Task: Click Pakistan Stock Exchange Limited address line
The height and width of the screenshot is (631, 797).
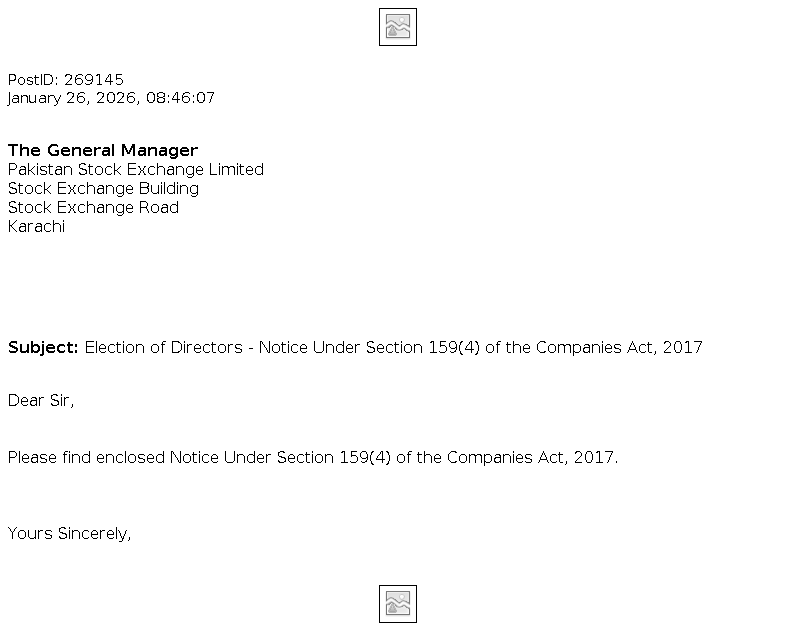Action: click(x=136, y=169)
